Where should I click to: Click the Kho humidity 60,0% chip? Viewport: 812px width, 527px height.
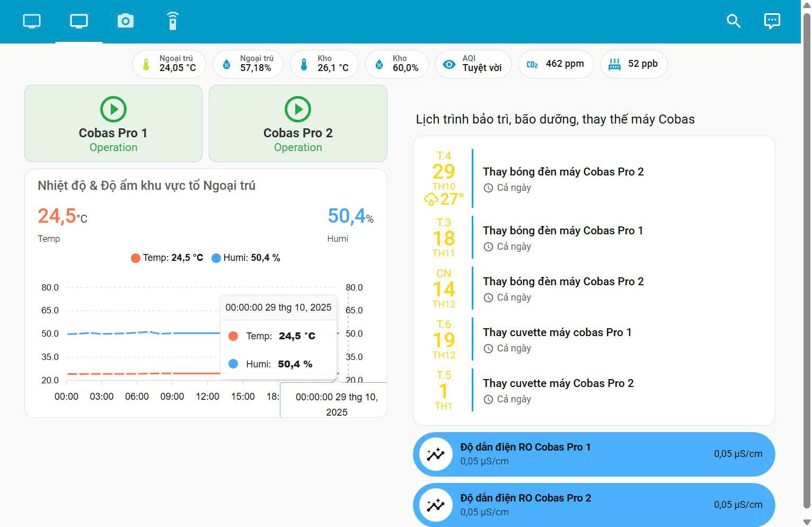397,64
